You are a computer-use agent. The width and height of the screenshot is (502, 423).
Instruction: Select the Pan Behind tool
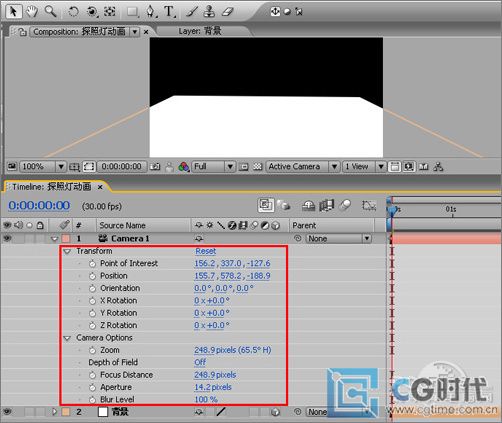pyautogui.click(x=109, y=12)
